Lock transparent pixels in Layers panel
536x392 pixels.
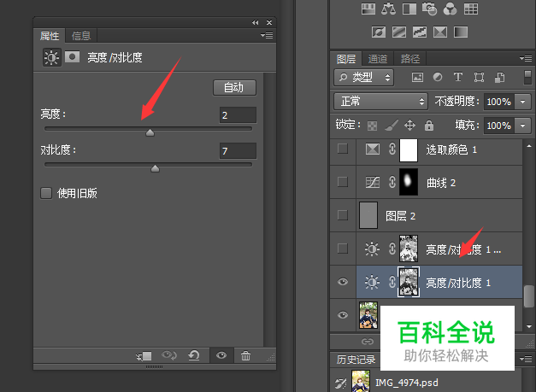pyautogui.click(x=372, y=126)
